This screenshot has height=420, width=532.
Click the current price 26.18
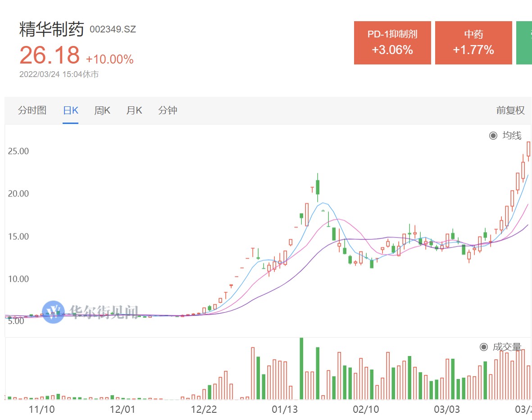coord(50,55)
